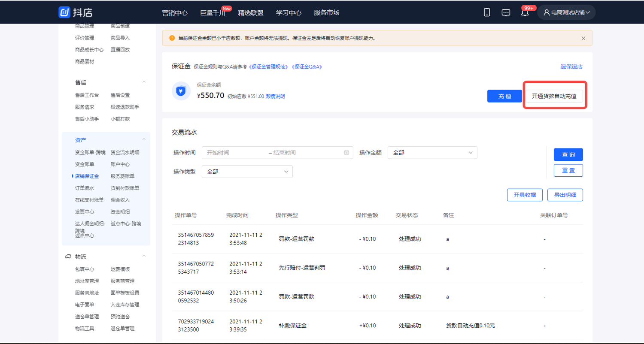Open the calendar icon in date range picker
Screen dimensions: 644x344
point(346,152)
